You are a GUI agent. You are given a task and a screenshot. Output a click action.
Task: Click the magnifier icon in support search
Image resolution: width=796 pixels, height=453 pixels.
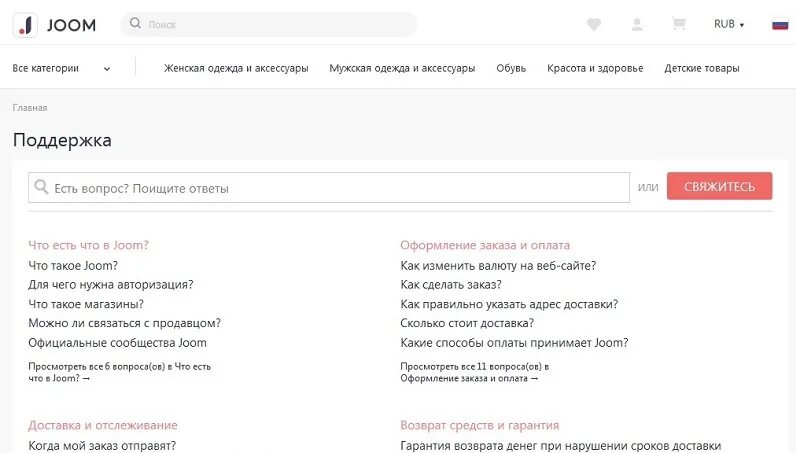pyautogui.click(x=41, y=187)
